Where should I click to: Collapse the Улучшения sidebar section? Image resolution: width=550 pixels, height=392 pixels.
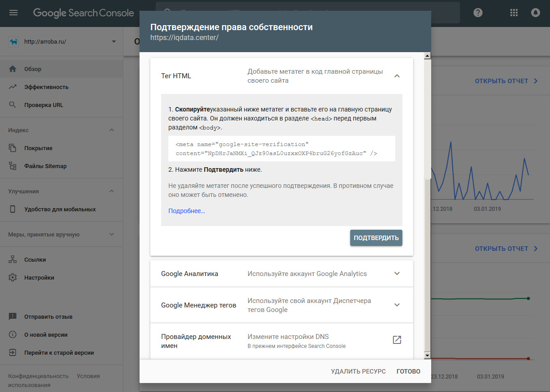112,191
